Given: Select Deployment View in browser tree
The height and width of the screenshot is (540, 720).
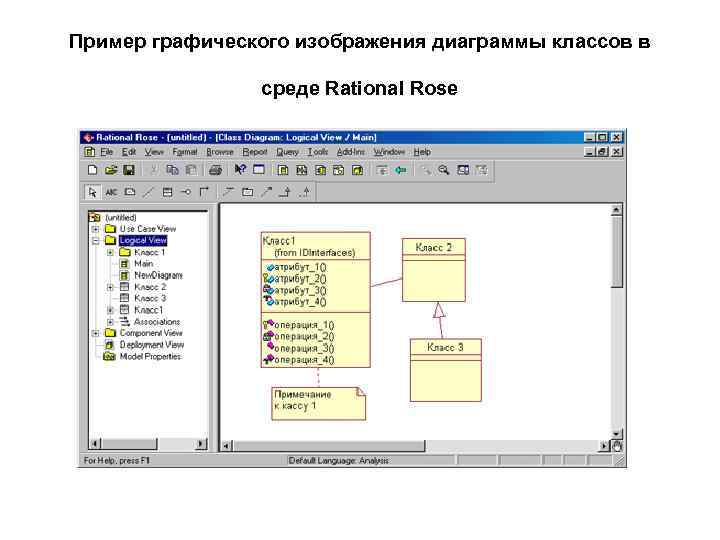Looking at the screenshot, I should pos(152,345).
